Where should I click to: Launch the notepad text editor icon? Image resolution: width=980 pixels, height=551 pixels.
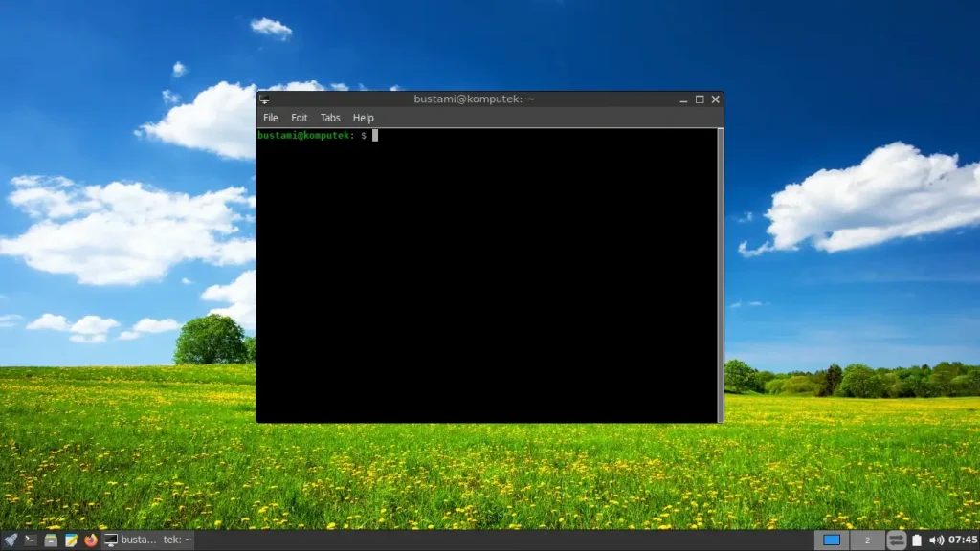coord(71,540)
